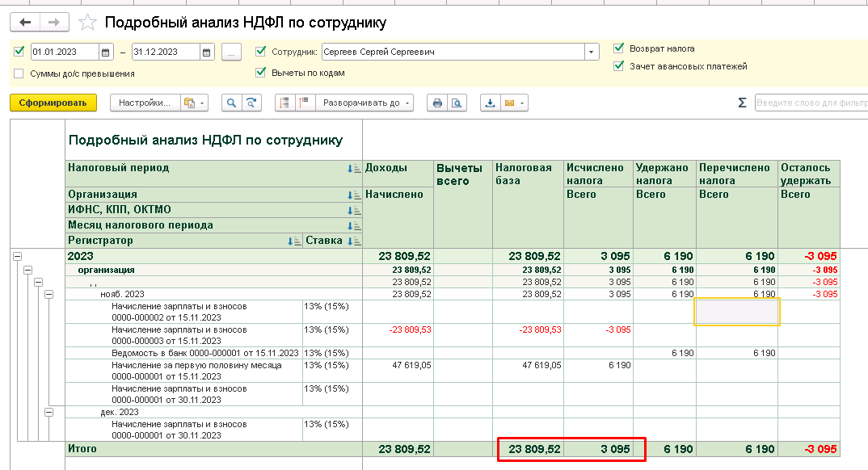This screenshot has width=868, height=470.
Task: Click the filter word search field
Action: [x=811, y=103]
